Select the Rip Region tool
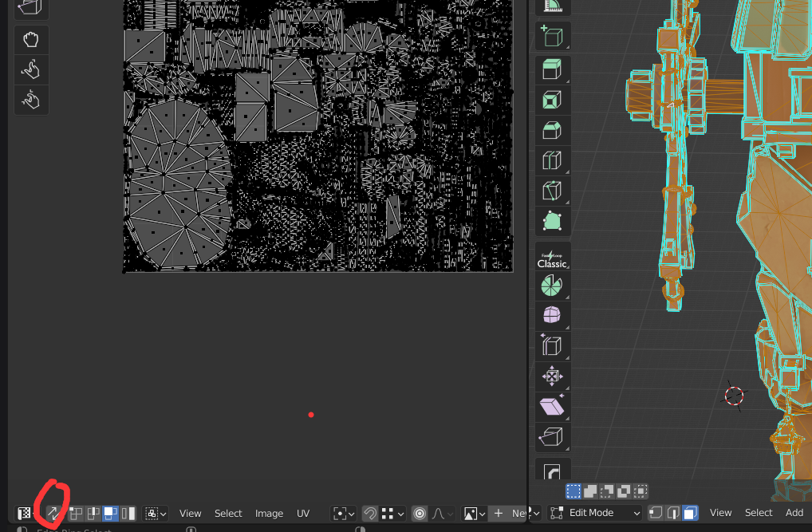The width and height of the screenshot is (812, 532). coord(552,436)
